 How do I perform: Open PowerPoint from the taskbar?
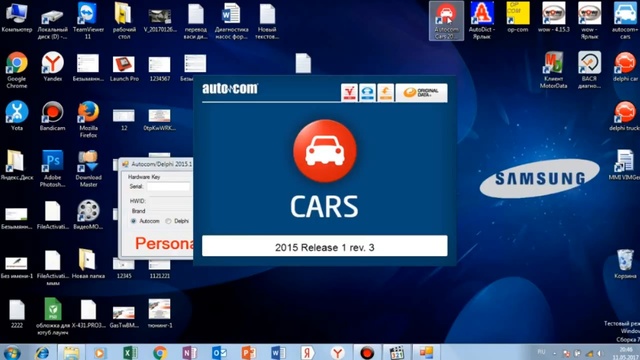tap(248, 352)
